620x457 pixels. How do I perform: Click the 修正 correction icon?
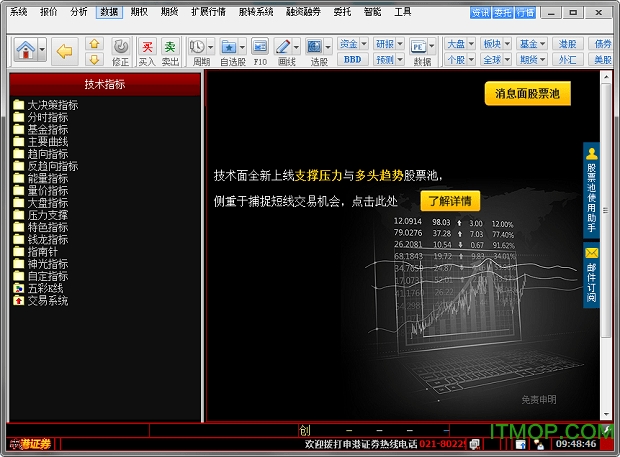point(120,47)
